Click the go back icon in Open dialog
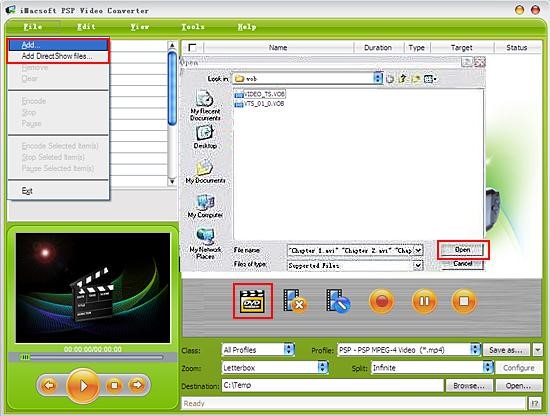 (x=390, y=79)
